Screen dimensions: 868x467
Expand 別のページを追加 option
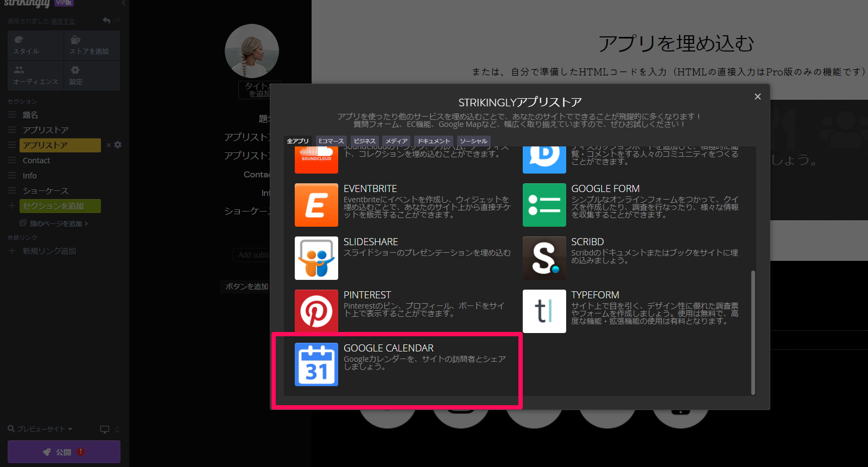(54, 223)
